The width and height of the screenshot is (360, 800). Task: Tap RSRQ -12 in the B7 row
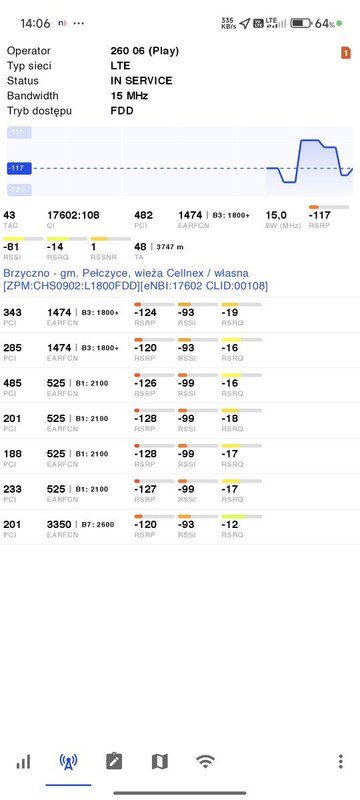[230, 524]
